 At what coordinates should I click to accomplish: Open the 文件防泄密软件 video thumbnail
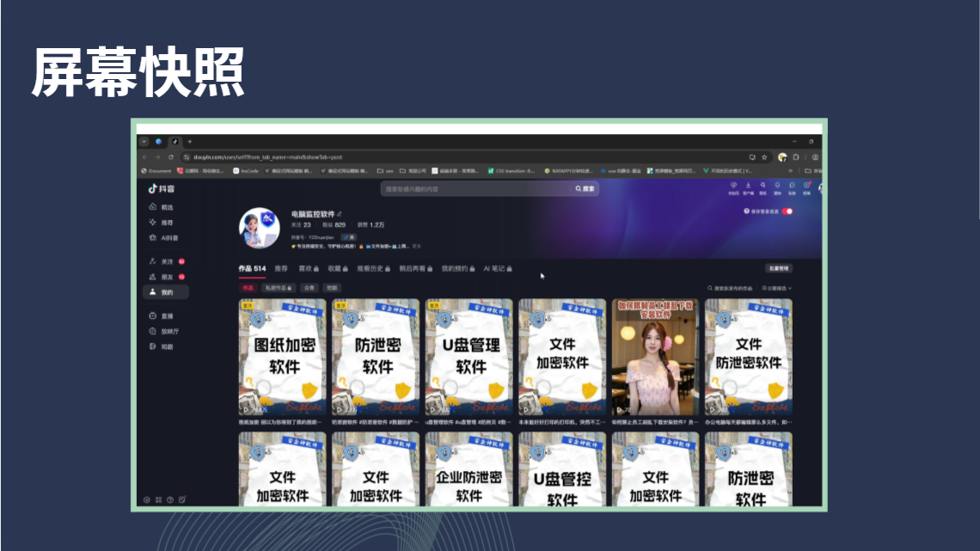tap(749, 358)
